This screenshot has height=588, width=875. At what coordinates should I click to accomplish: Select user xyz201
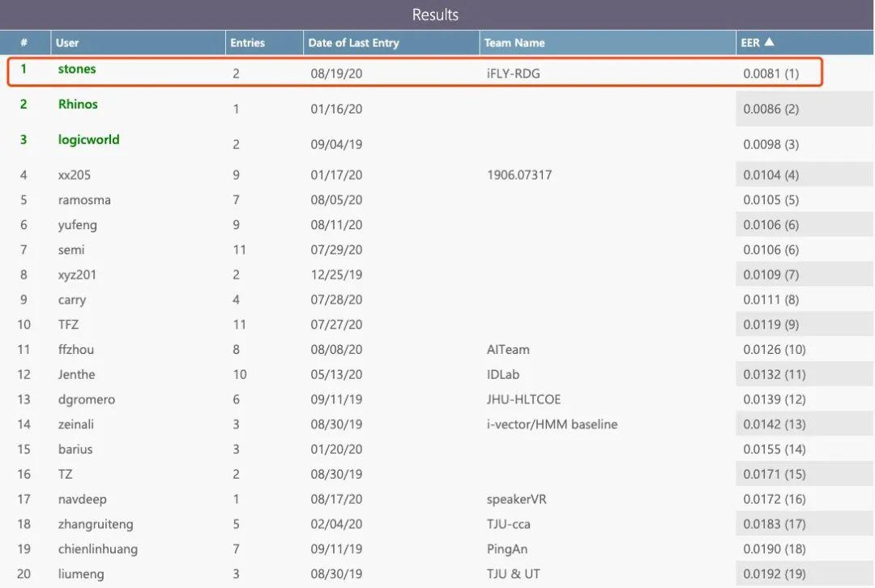click(x=77, y=275)
